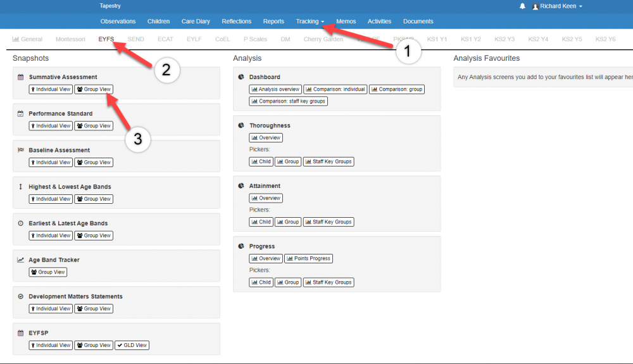633x364 pixels.
Task: Select the Montessori tab
Action: (x=70, y=39)
